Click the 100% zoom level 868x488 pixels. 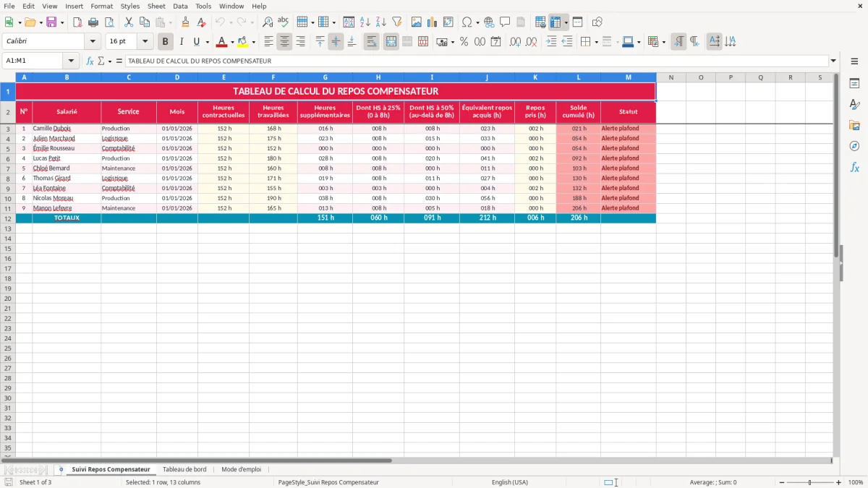click(855, 482)
